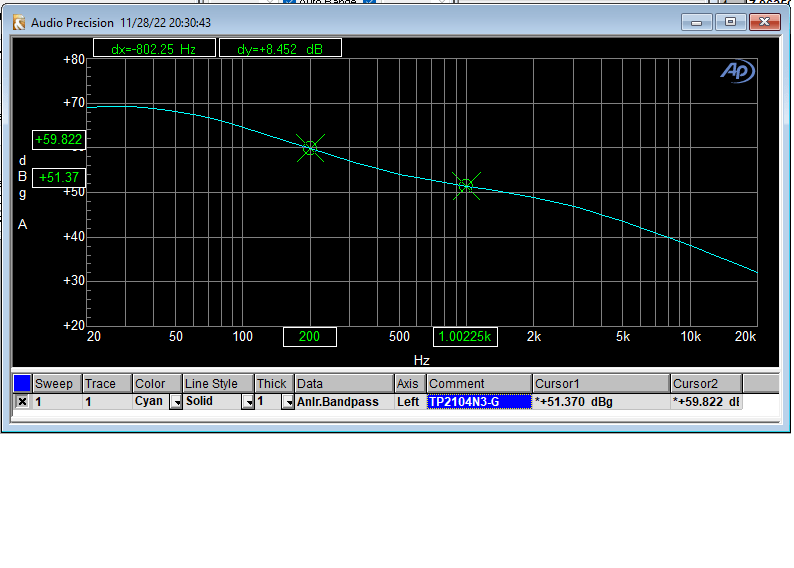This screenshot has height=568, width=794.
Task: Click the 20k x-axis end label
Action: 745,337
